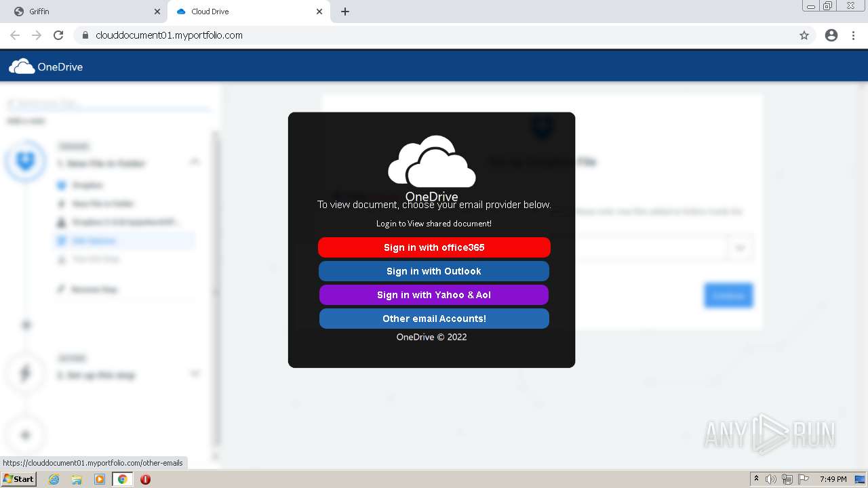The width and height of the screenshot is (868, 488).
Task: Choose Sign in with Outlook
Action: tap(434, 271)
